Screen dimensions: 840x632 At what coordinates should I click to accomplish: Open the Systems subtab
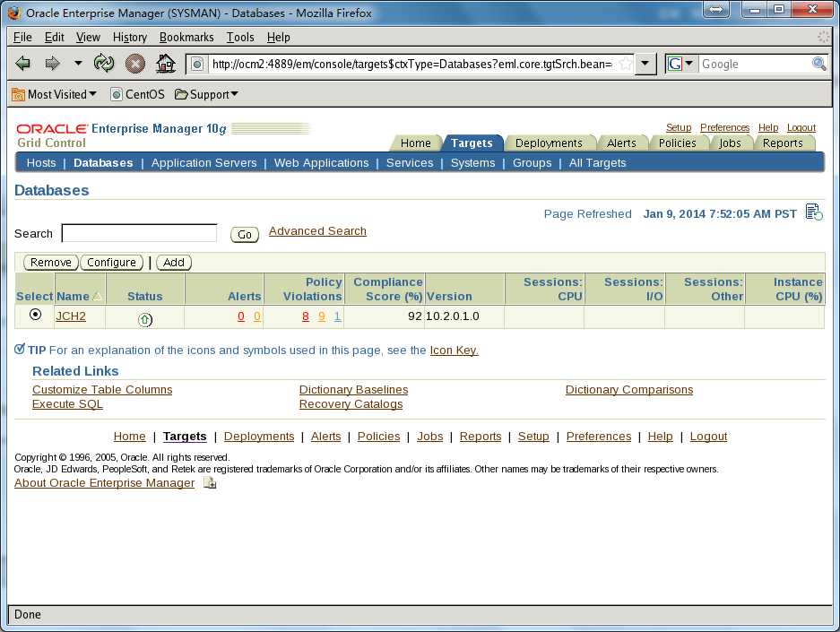[473, 163]
